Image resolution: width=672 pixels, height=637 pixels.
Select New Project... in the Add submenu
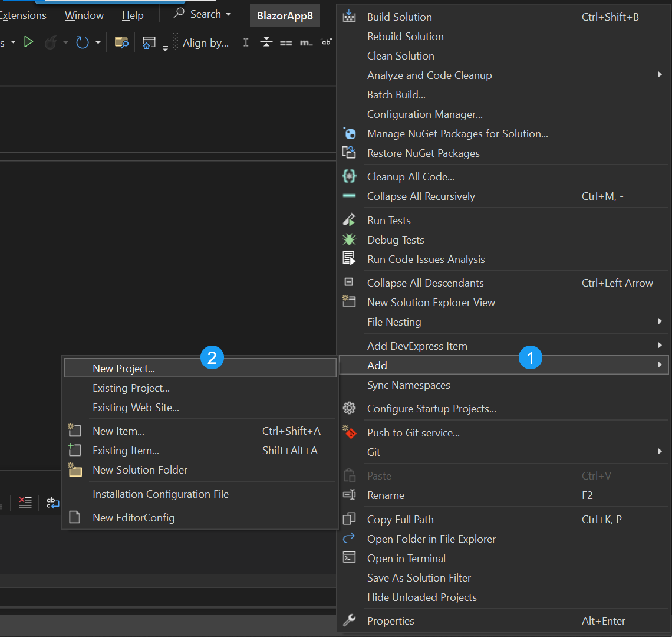tap(200, 368)
